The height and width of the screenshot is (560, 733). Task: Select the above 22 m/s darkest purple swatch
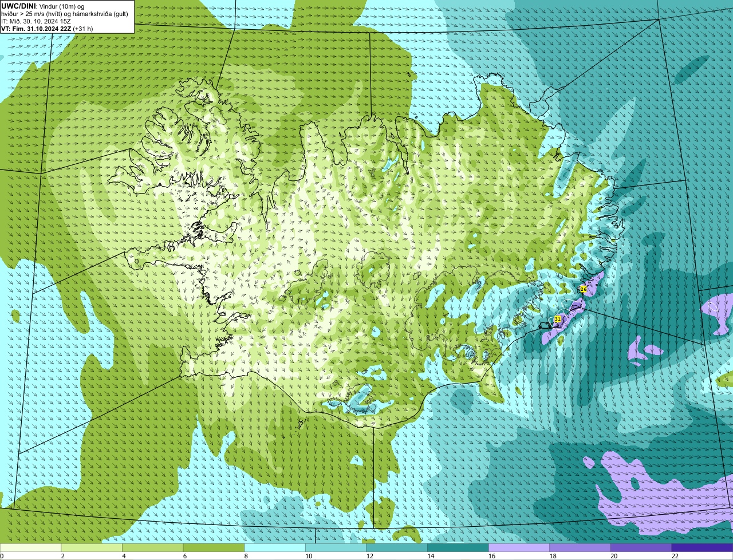click(702, 547)
